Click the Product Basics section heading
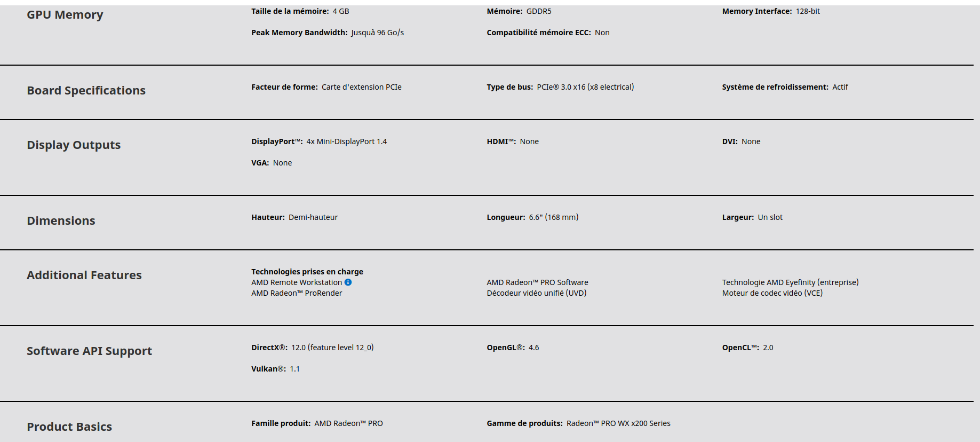This screenshot has width=980, height=442. pos(69,427)
